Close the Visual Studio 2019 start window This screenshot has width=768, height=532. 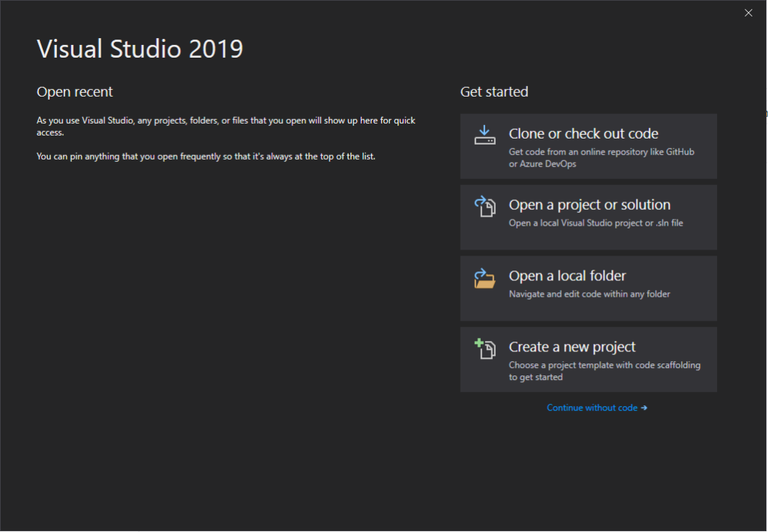748,13
